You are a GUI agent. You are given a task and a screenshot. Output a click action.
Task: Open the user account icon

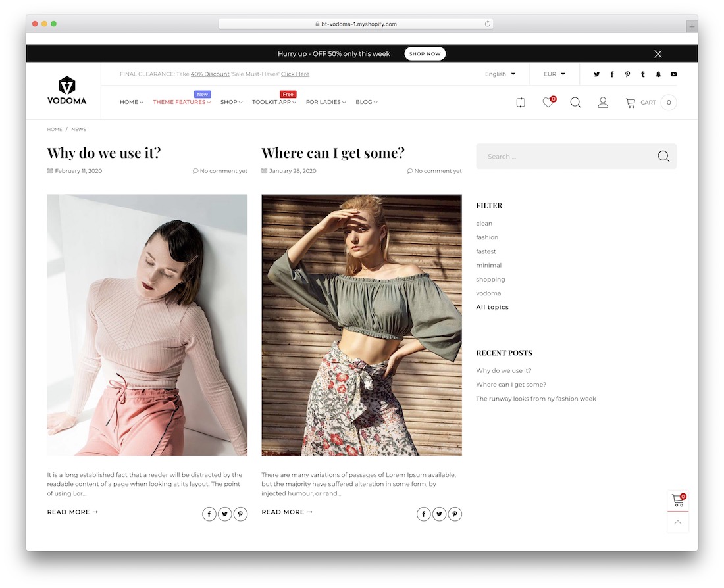pos(602,103)
